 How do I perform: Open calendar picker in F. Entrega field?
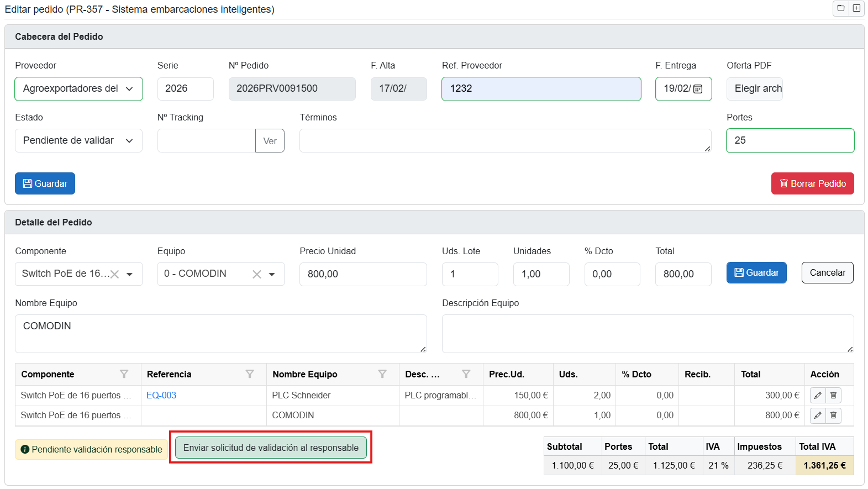pos(698,89)
